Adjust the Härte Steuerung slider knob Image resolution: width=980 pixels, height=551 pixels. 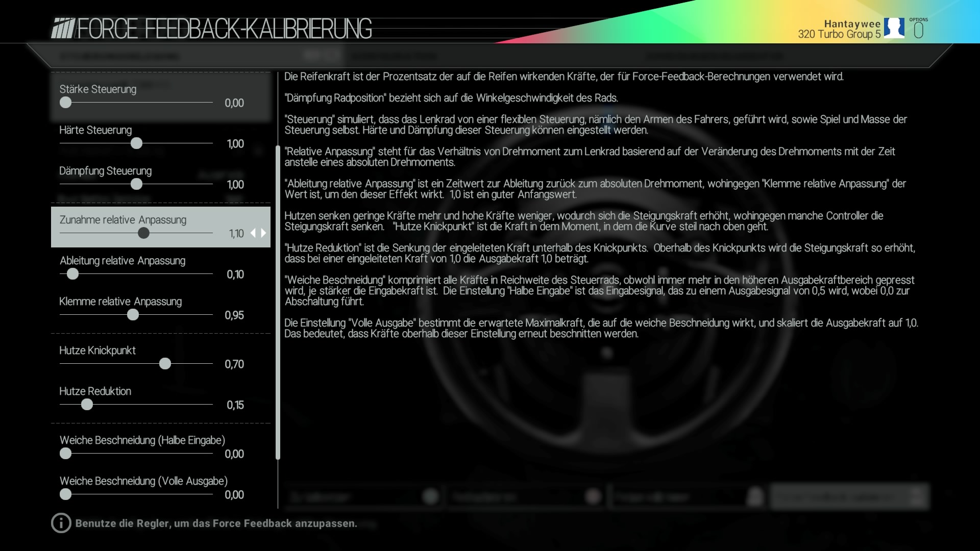point(136,143)
